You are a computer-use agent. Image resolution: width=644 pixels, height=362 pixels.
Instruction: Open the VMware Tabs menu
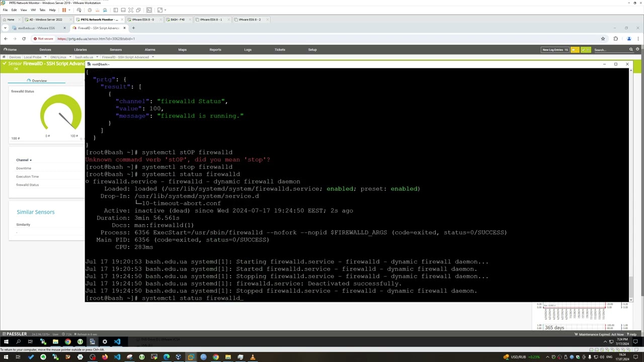(42, 10)
